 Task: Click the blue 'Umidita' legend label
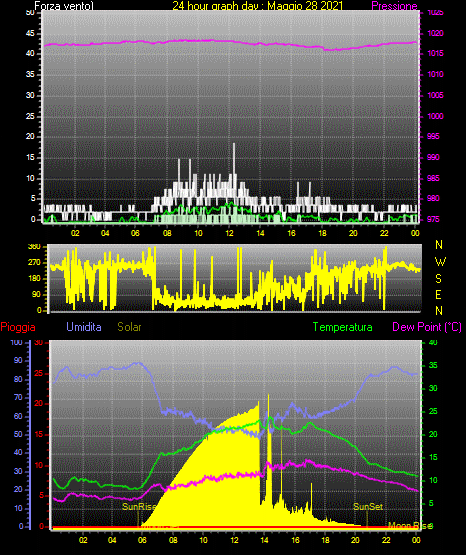point(84,327)
